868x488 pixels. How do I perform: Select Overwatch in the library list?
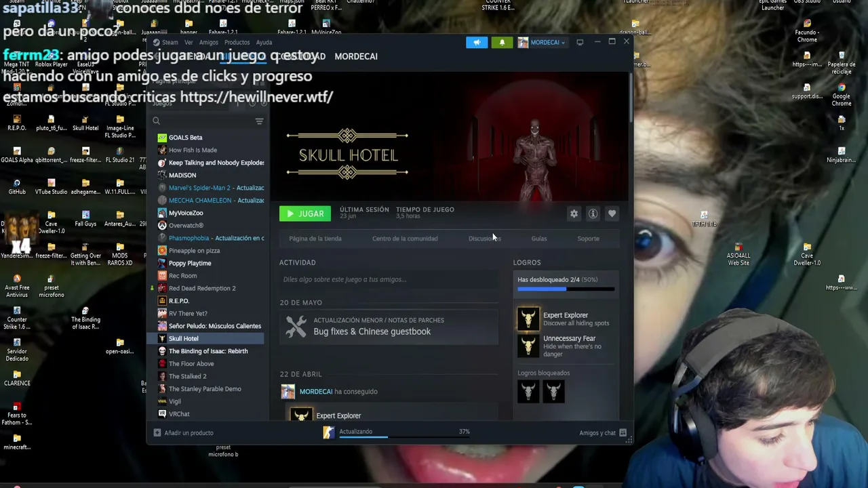point(210,226)
